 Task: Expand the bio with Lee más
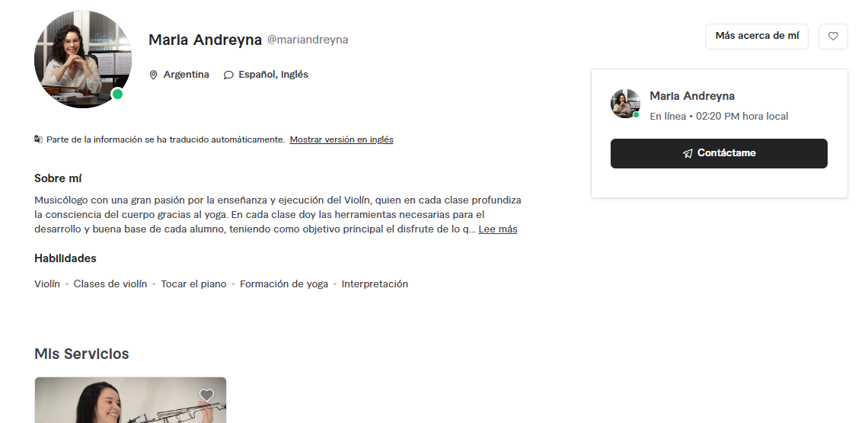[x=498, y=229]
